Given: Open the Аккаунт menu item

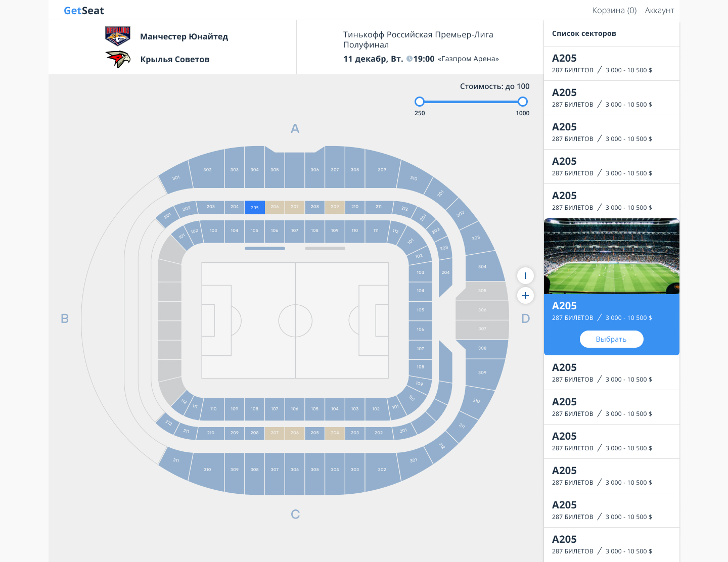Looking at the screenshot, I should [x=659, y=11].
